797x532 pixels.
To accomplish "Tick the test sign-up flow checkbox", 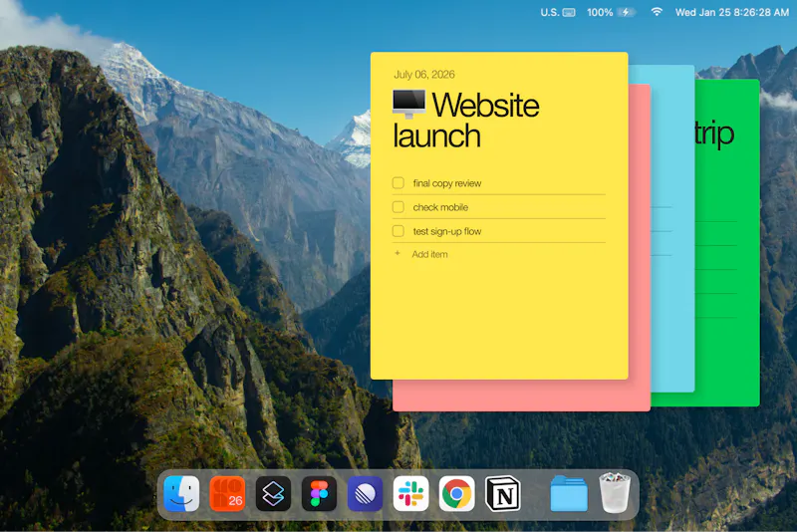I will tap(398, 231).
